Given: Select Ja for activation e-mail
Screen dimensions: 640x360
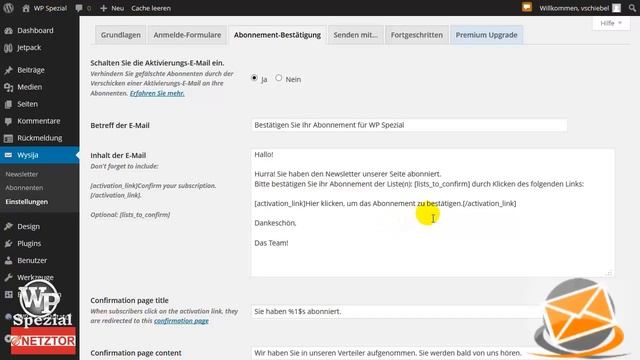Looking at the screenshot, I should click(254, 78).
